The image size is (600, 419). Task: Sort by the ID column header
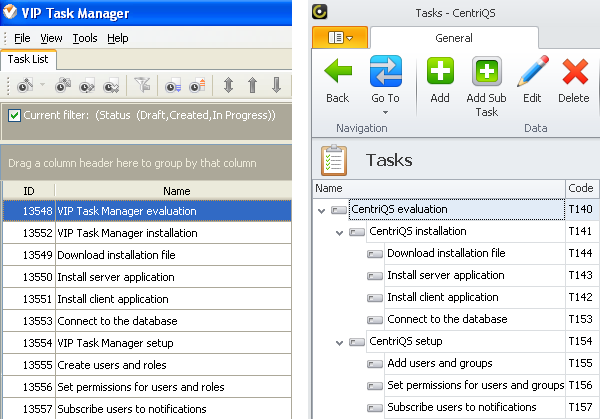click(x=29, y=190)
